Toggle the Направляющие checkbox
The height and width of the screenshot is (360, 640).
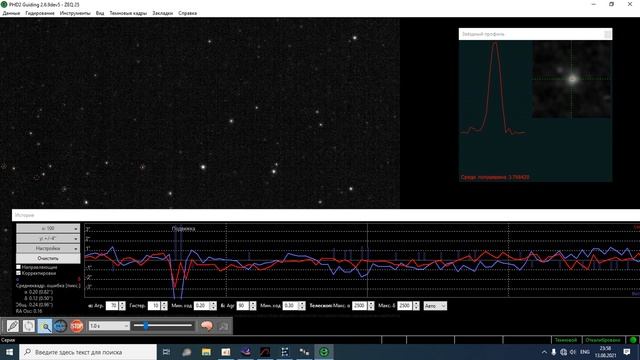pos(18,267)
